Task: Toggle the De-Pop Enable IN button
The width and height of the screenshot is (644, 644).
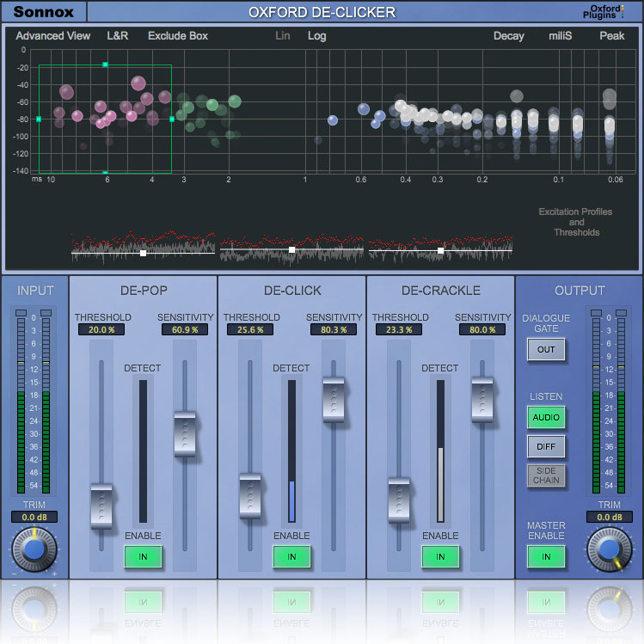Action: (143, 557)
